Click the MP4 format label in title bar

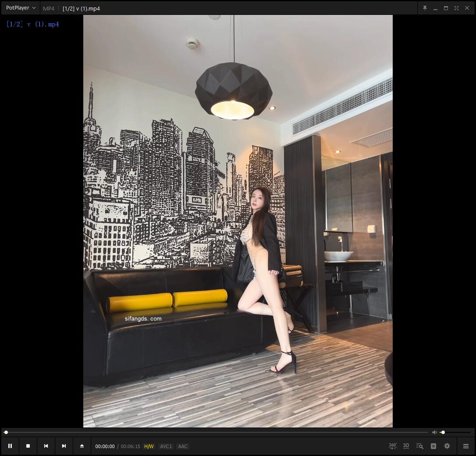click(x=49, y=8)
